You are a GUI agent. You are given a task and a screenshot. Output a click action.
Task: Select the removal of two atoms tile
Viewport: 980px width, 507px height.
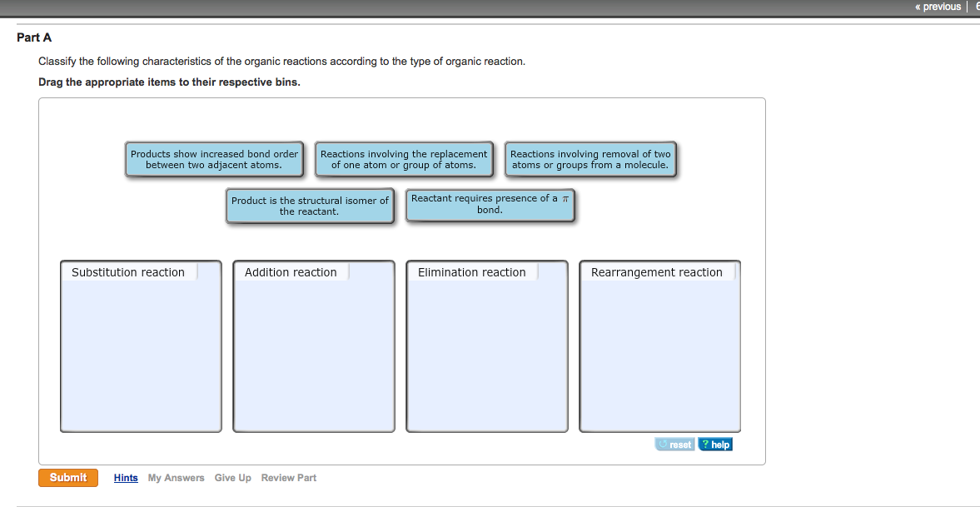[x=590, y=159]
